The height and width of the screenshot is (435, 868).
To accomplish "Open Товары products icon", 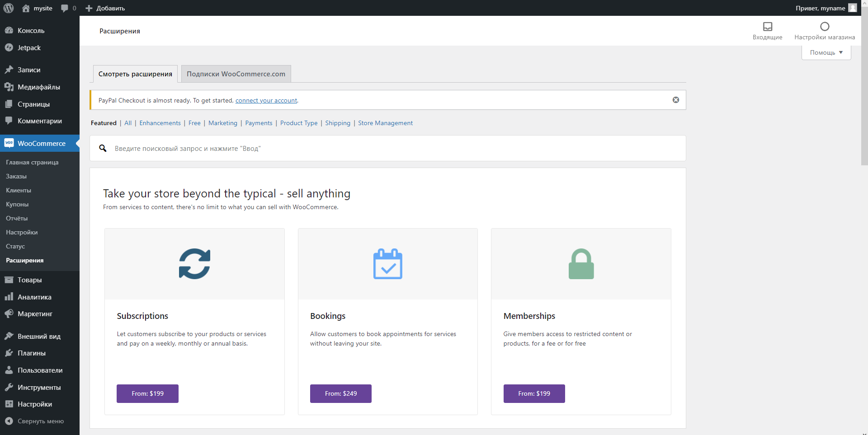I will (9, 280).
